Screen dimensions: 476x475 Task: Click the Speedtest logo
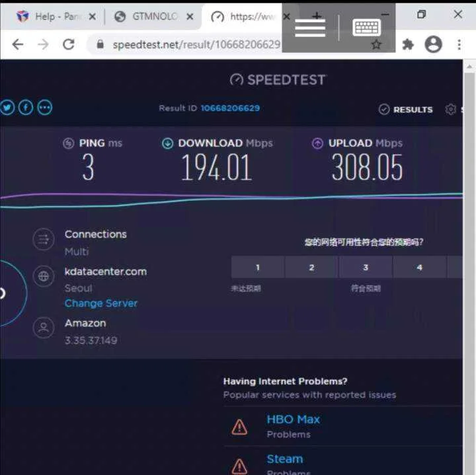coord(278,80)
